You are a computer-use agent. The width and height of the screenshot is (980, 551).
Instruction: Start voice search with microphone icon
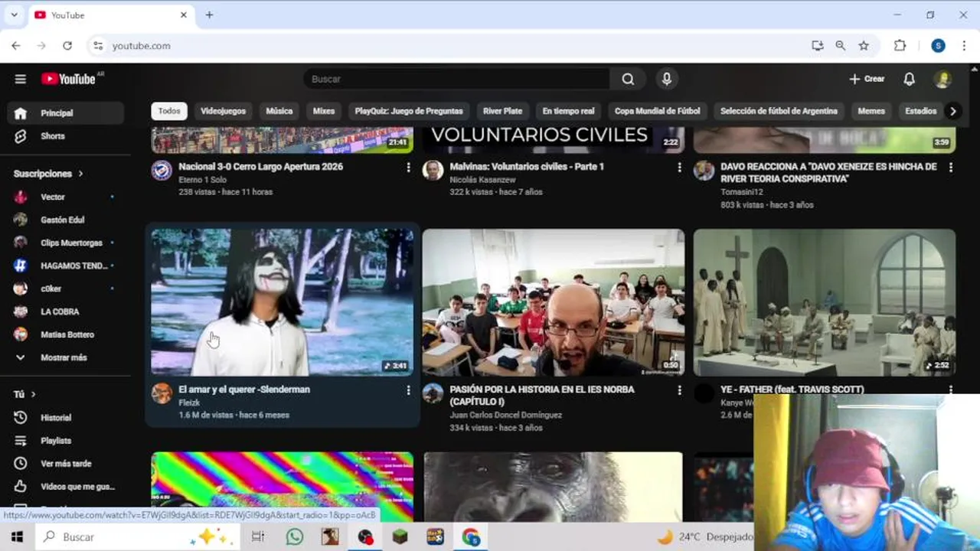[667, 79]
